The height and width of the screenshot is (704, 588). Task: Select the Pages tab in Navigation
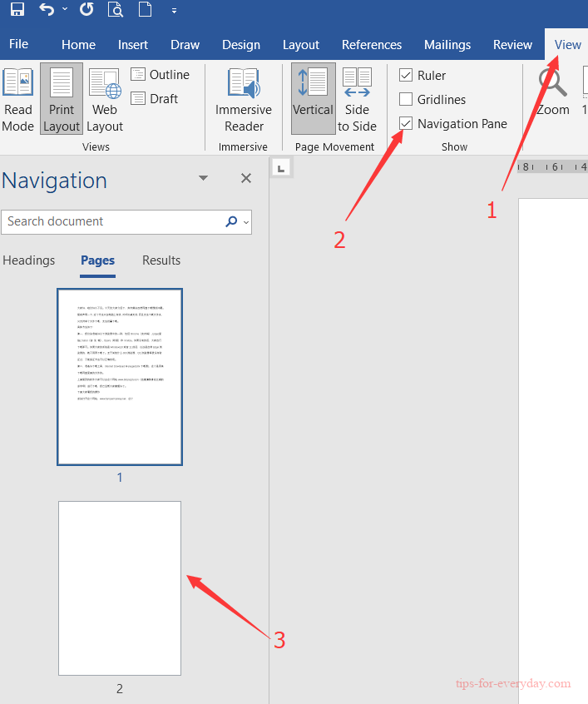click(98, 260)
